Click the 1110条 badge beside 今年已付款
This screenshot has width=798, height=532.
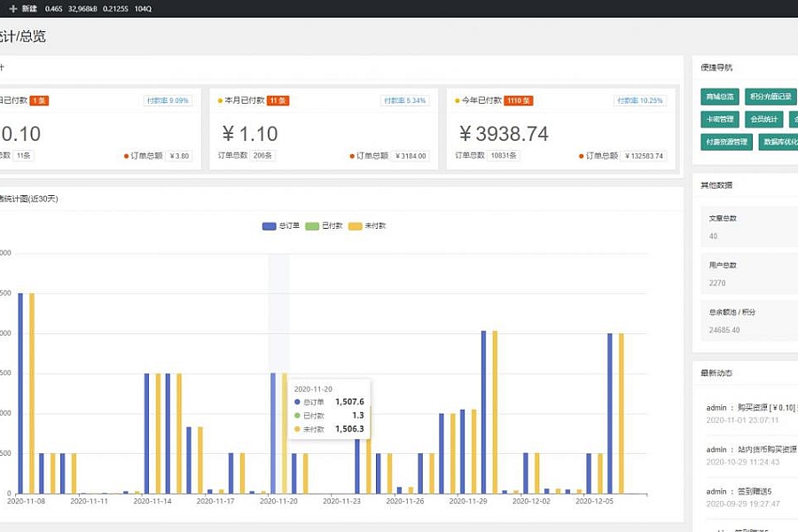(519, 100)
